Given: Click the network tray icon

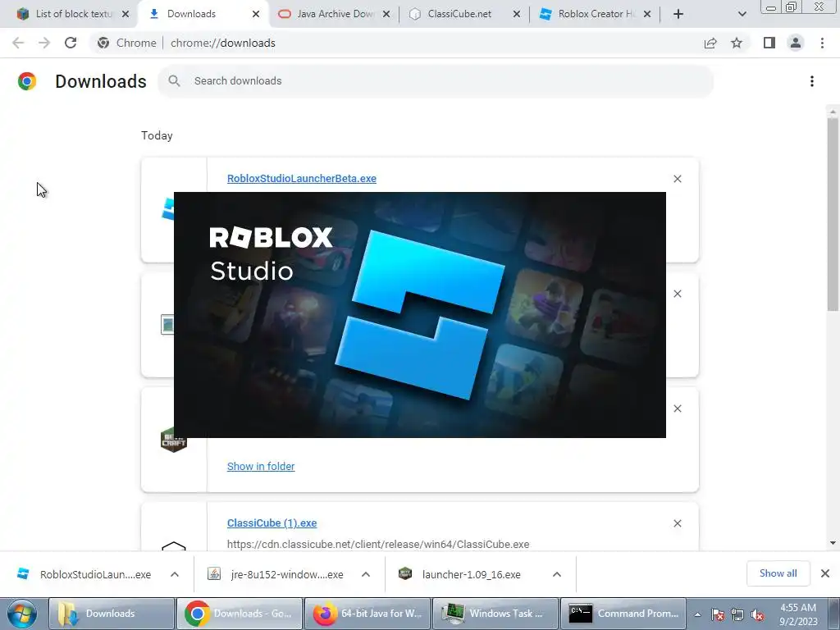Looking at the screenshot, I should coord(737,615).
